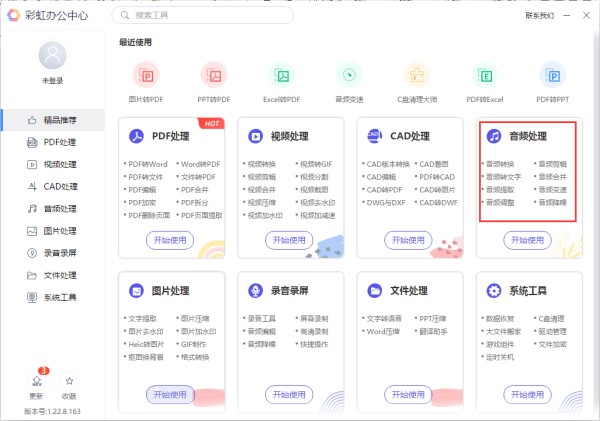600x421 pixels.
Task: Click the 文件处理 card folder icon
Action: [x=375, y=290]
